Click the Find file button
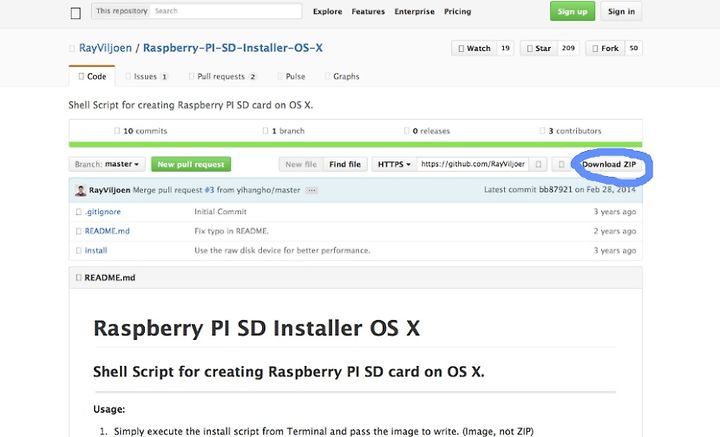The height and width of the screenshot is (437, 720). pos(345,164)
